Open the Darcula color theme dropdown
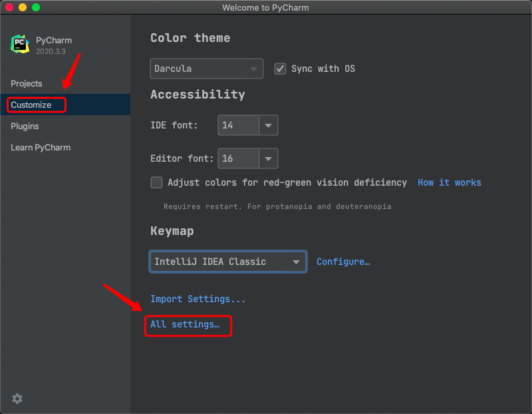The height and width of the screenshot is (414, 532). point(206,69)
